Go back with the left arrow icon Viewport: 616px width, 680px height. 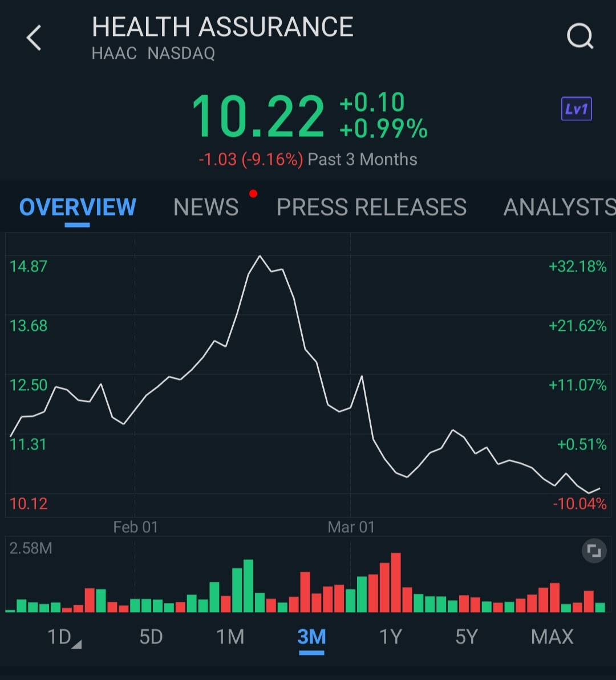click(x=34, y=38)
